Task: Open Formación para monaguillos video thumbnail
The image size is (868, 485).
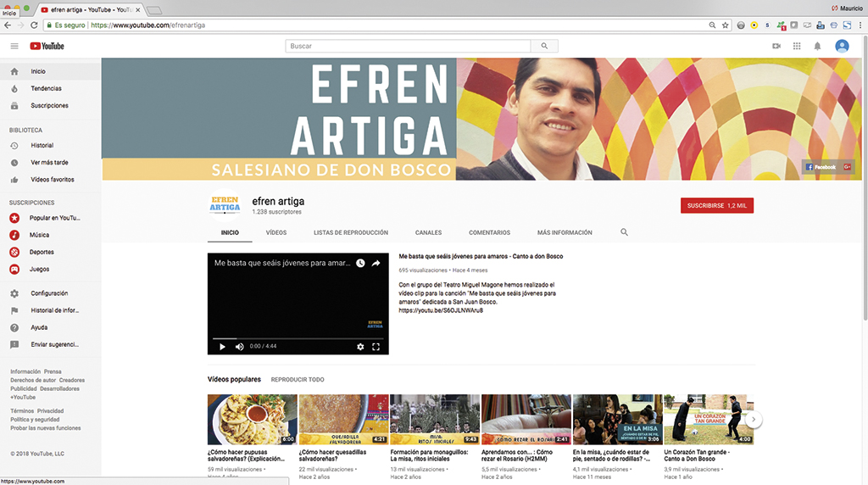Action: (435, 420)
